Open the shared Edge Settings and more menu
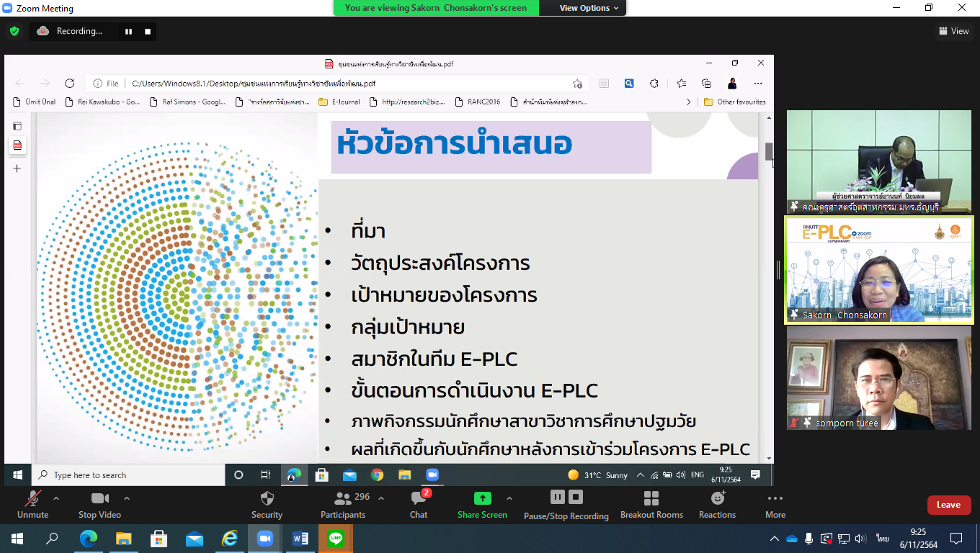The image size is (980, 553). click(758, 84)
